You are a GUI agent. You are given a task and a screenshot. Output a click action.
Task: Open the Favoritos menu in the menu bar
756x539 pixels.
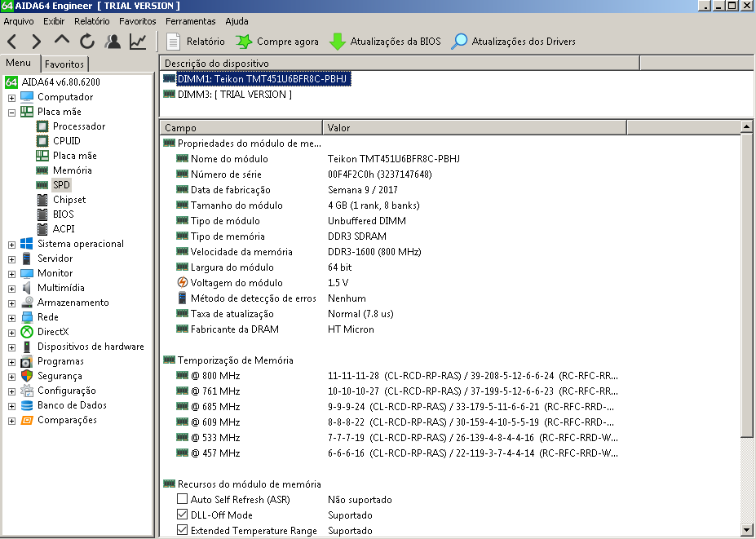137,21
